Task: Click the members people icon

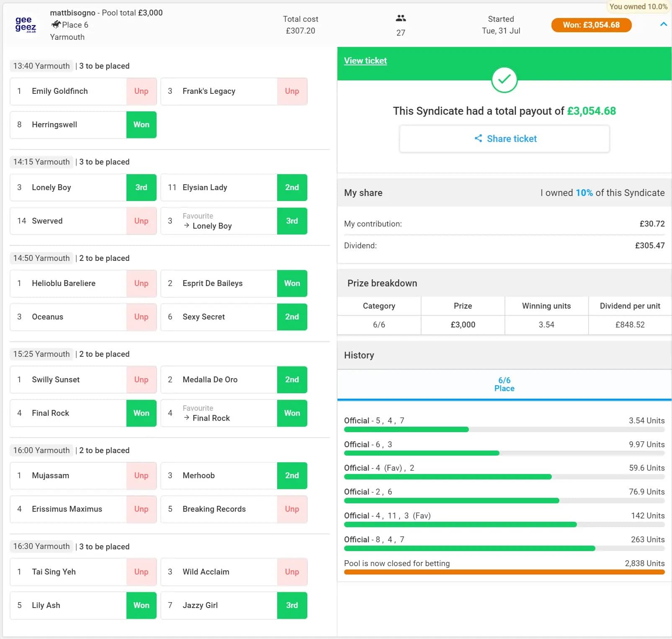Action: pos(401,18)
